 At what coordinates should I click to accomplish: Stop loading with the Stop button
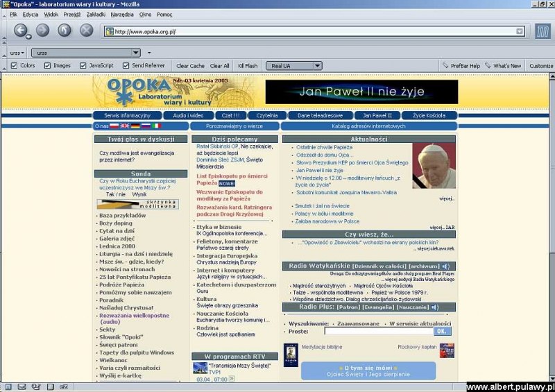coord(86,30)
